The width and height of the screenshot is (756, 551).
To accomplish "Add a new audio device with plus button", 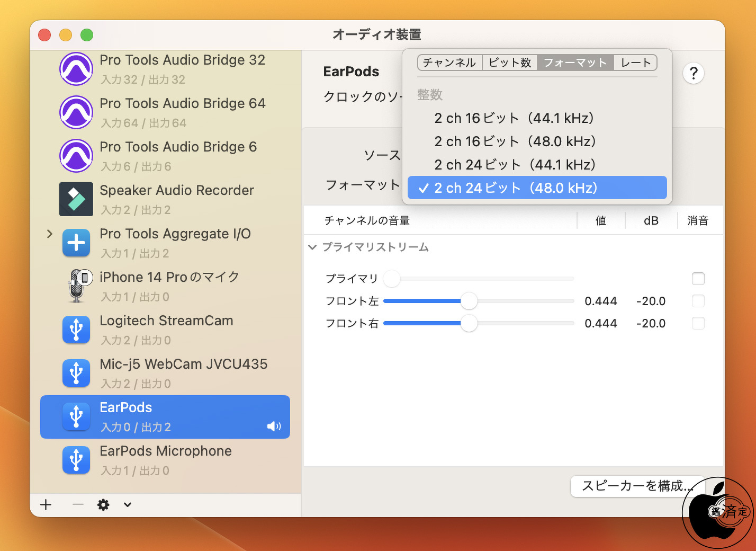I will tap(46, 505).
